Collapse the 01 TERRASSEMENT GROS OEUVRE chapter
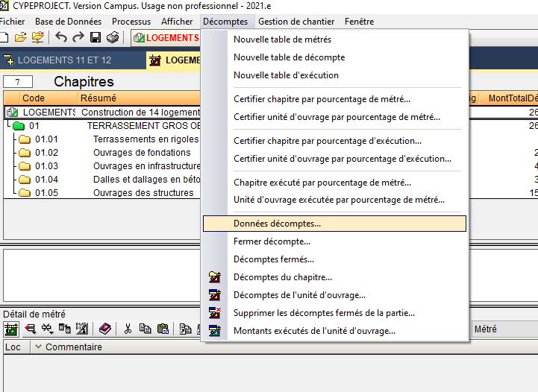Image resolution: width=538 pixels, height=392 pixels. 18,126
